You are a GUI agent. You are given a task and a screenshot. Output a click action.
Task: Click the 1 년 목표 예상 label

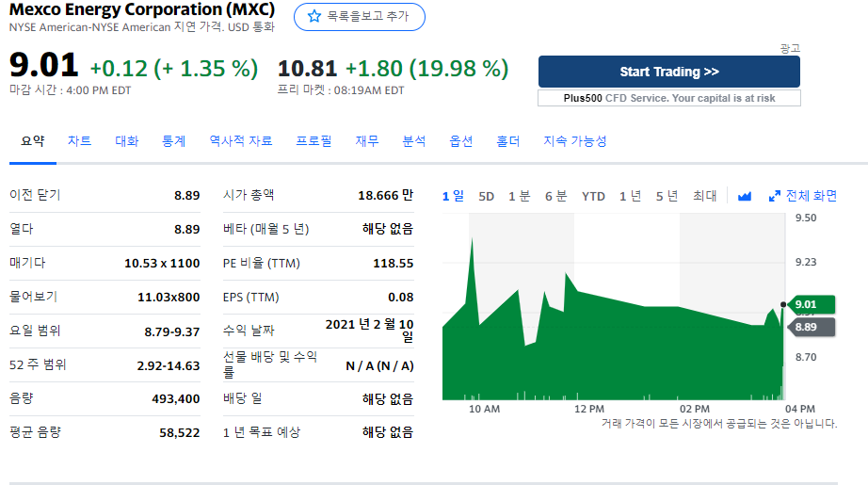click(262, 432)
